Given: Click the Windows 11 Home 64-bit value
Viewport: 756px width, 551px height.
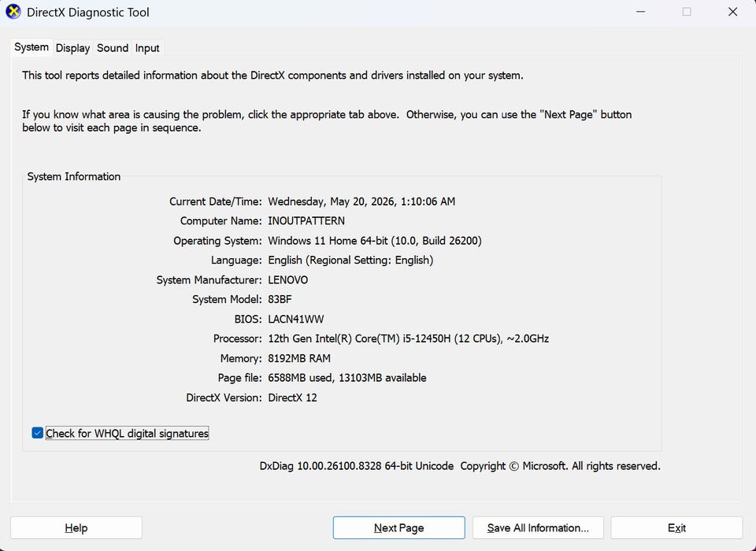Looking at the screenshot, I should [375, 241].
